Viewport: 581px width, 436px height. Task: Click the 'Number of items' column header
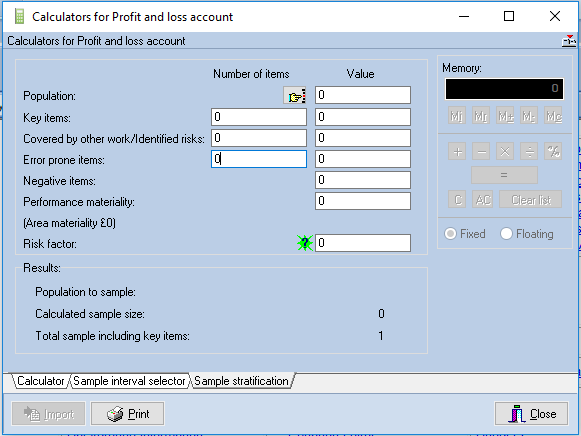pos(251,74)
